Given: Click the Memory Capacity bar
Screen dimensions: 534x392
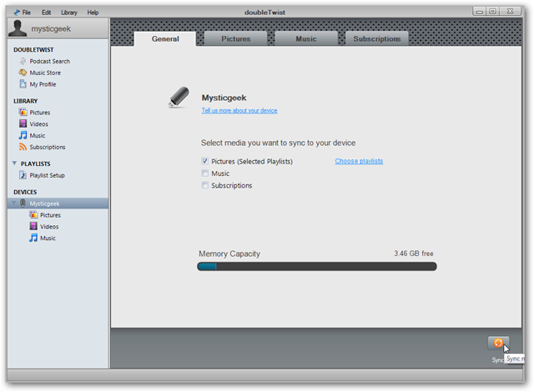Looking at the screenshot, I should tap(317, 266).
